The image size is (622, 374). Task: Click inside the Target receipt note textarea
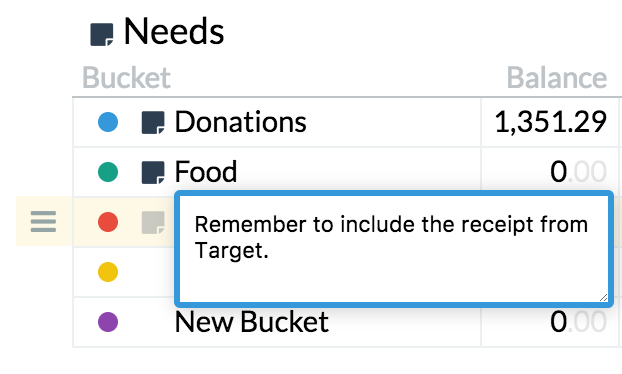394,249
